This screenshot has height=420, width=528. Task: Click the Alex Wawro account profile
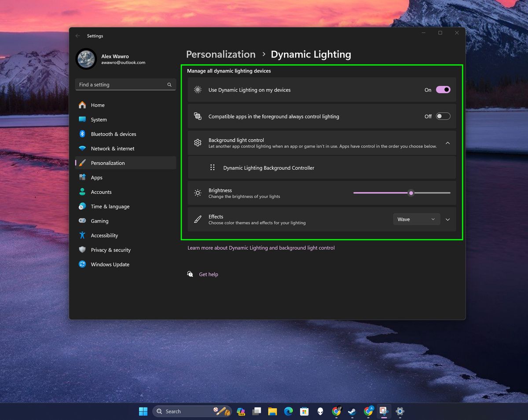tap(106, 59)
